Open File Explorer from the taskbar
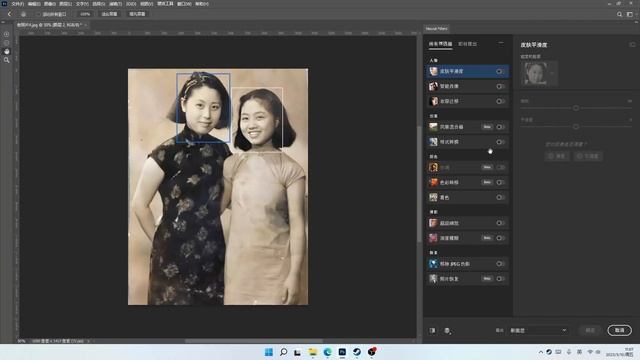The image size is (640, 360). click(x=313, y=352)
